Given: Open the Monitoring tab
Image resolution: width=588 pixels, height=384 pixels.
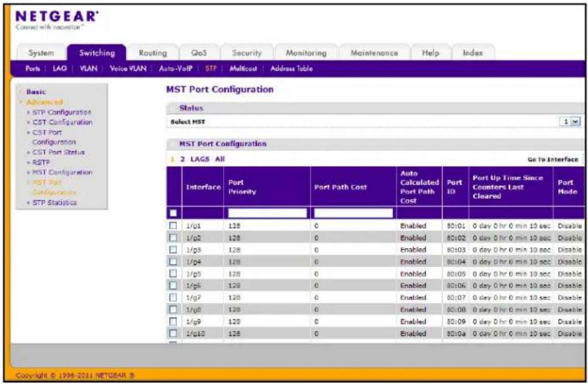Looking at the screenshot, I should (x=306, y=53).
